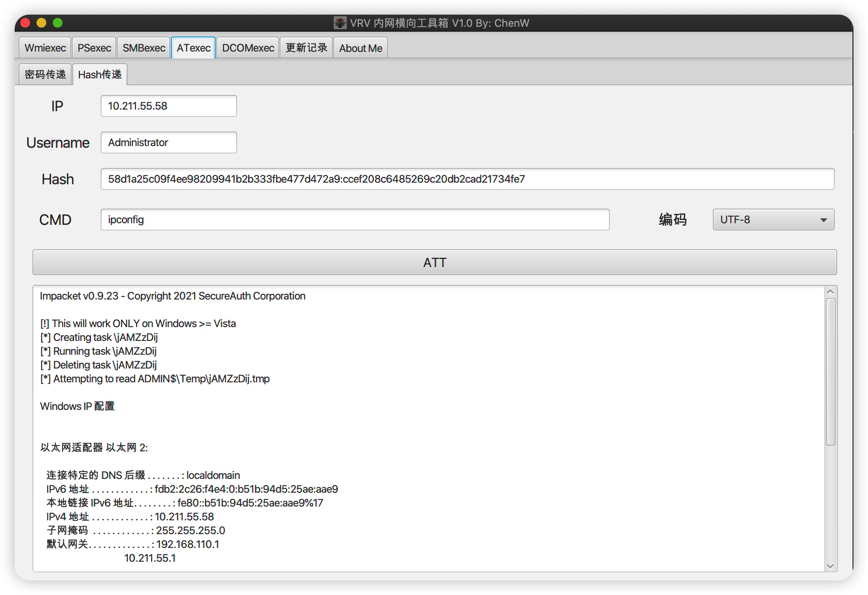Click the yellow minimize window button
Image resolution: width=868 pixels, height=595 pixels.
click(41, 23)
